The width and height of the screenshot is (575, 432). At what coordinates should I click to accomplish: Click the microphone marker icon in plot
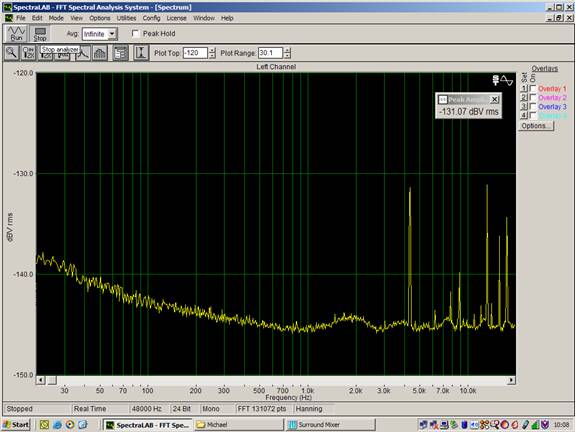coord(496,80)
